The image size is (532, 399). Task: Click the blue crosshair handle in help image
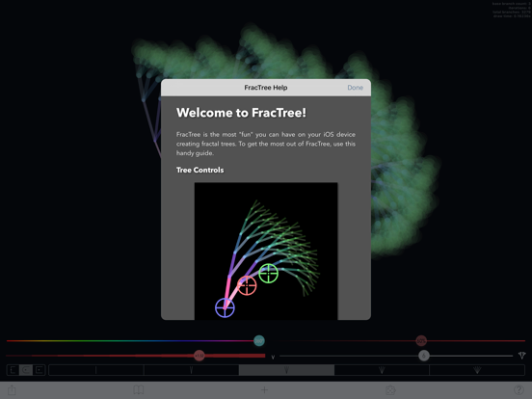tap(225, 307)
